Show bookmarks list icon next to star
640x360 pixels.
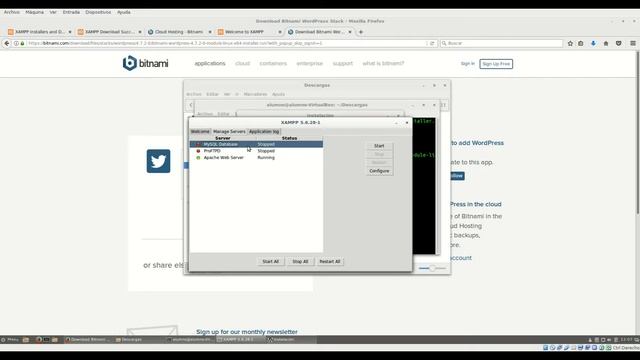[581, 43]
